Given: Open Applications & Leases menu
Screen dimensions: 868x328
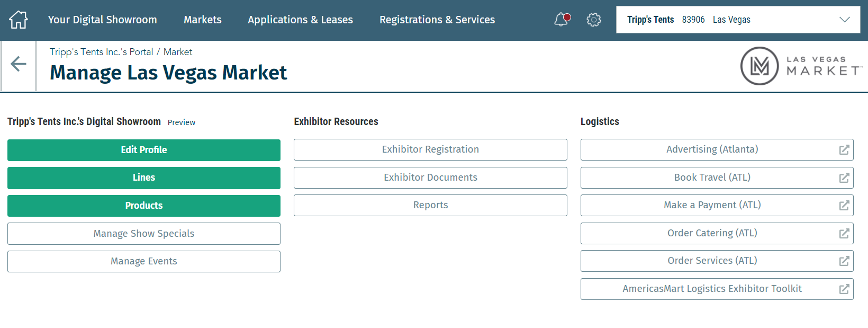Looking at the screenshot, I should tap(300, 20).
